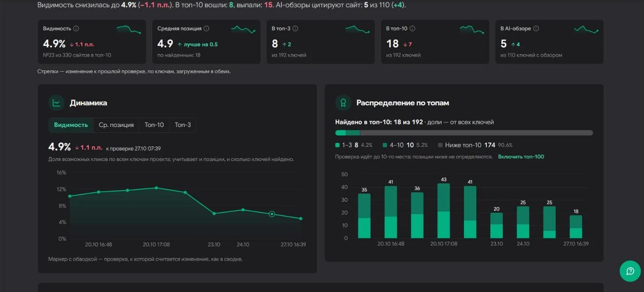Click the outlined marker on the visibility line
Screen dimensions: 644x292
(x=272, y=214)
